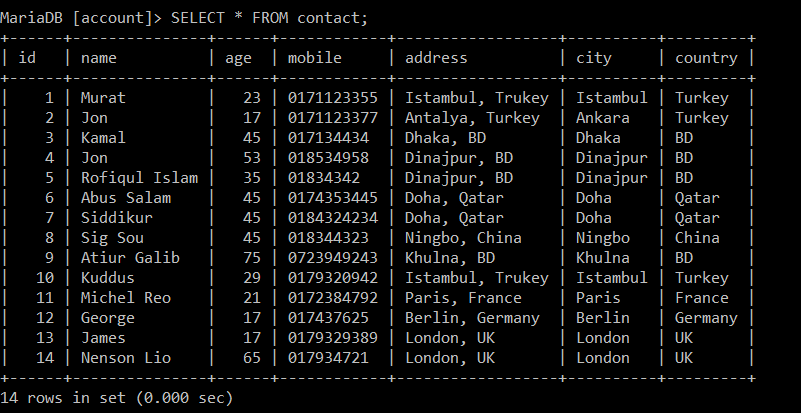The image size is (801, 413).
Task: Select the name Atiur Galib
Action: coord(130,258)
